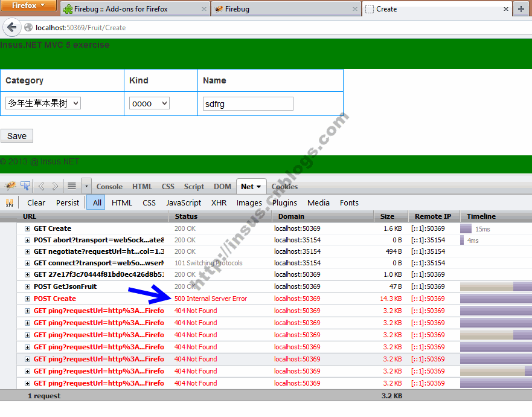
Task: Sort by Status column header
Action: pyautogui.click(x=220, y=216)
